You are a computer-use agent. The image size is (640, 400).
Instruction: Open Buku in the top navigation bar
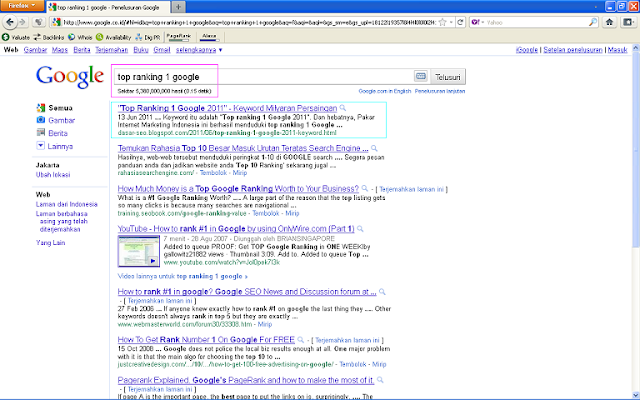[141, 50]
